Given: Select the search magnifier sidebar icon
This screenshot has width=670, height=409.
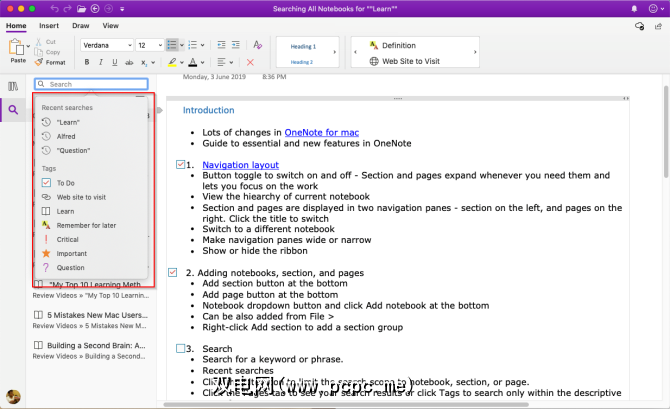Looking at the screenshot, I should coord(13,110).
